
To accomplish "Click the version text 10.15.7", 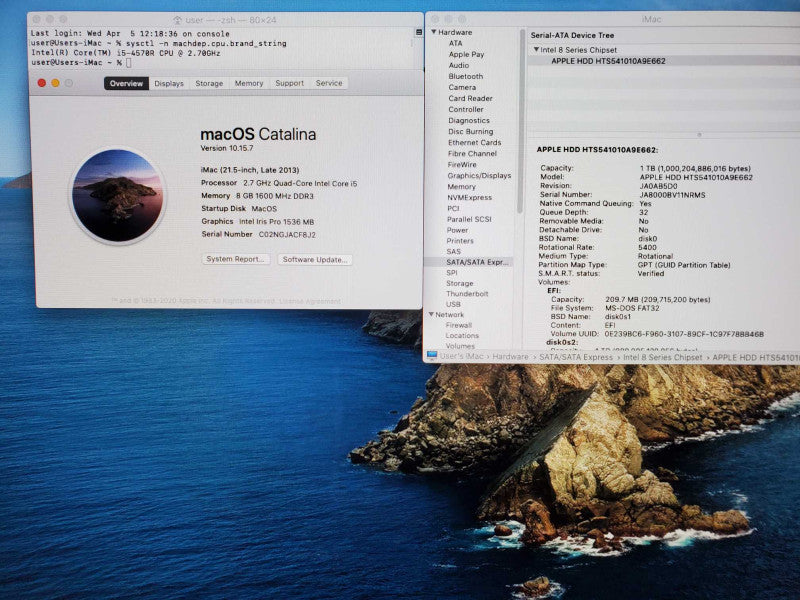I will tap(241, 148).
